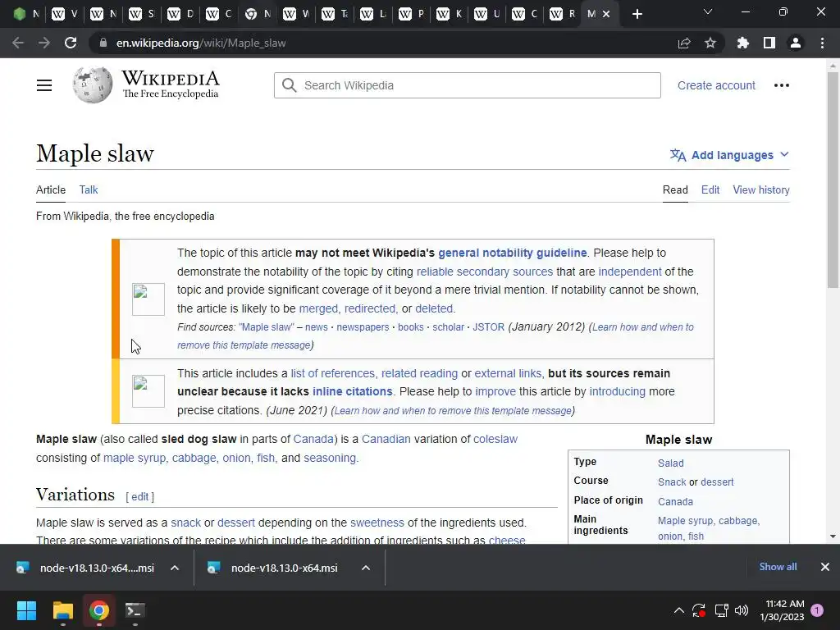
Task: Click into the Search Wikipedia field
Action: click(467, 85)
